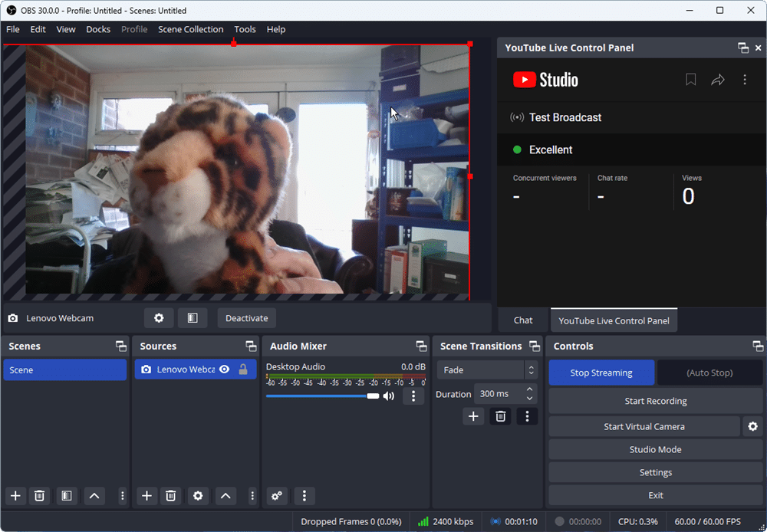Open virtual camera settings gear
767x532 pixels.
(x=752, y=426)
